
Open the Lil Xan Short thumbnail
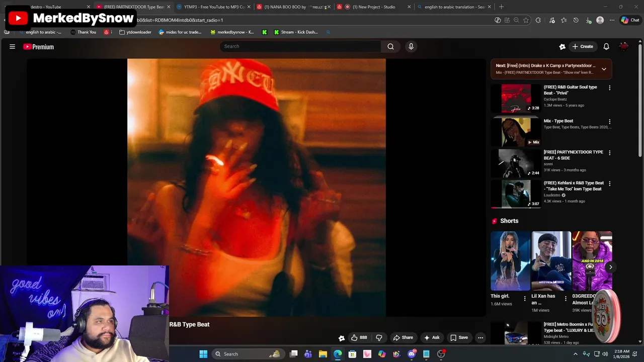tap(551, 261)
